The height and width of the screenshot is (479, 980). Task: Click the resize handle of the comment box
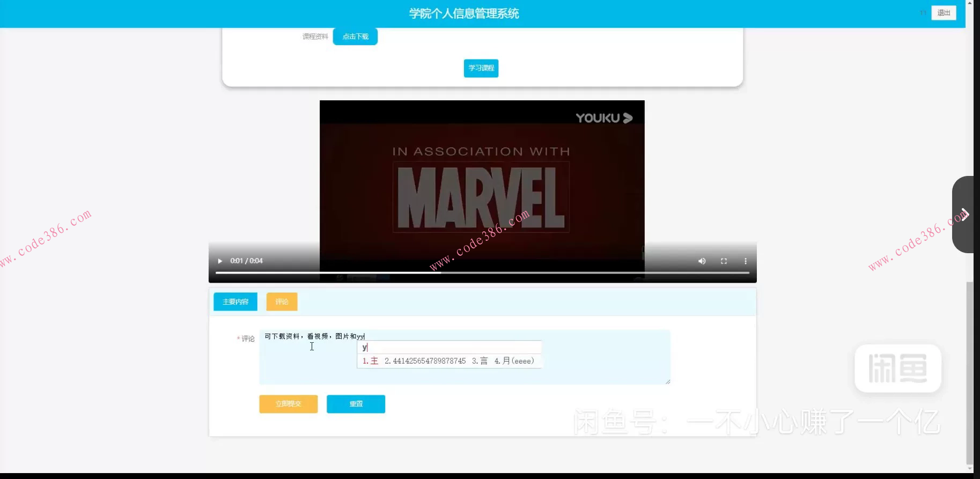pyautogui.click(x=668, y=382)
